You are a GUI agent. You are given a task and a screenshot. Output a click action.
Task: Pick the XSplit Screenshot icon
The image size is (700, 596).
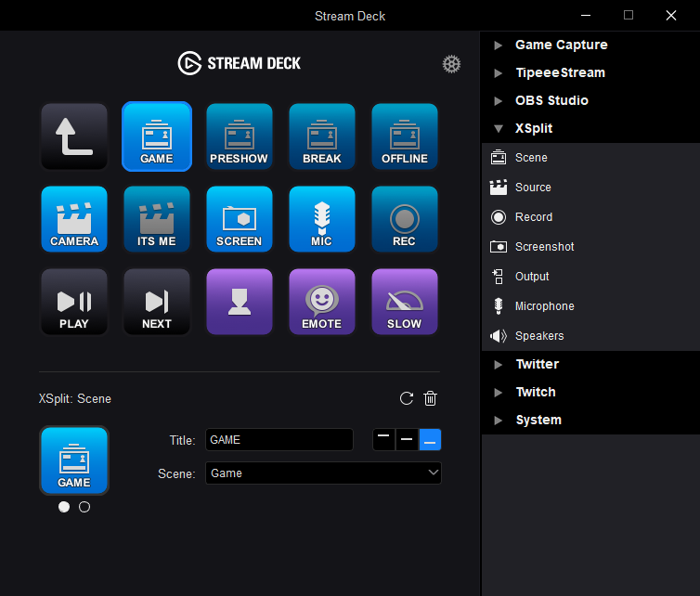pyautogui.click(x=499, y=247)
